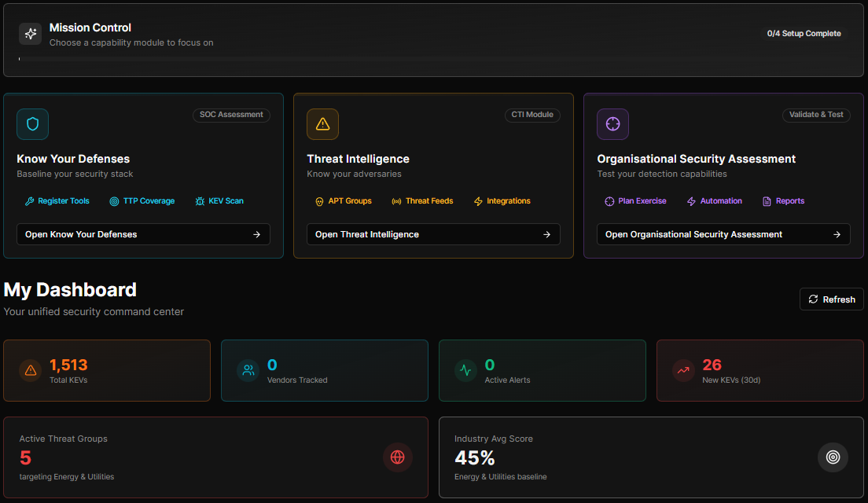Screen dimensions: 868x503
Task: Open APT Groups link
Action: tap(343, 201)
